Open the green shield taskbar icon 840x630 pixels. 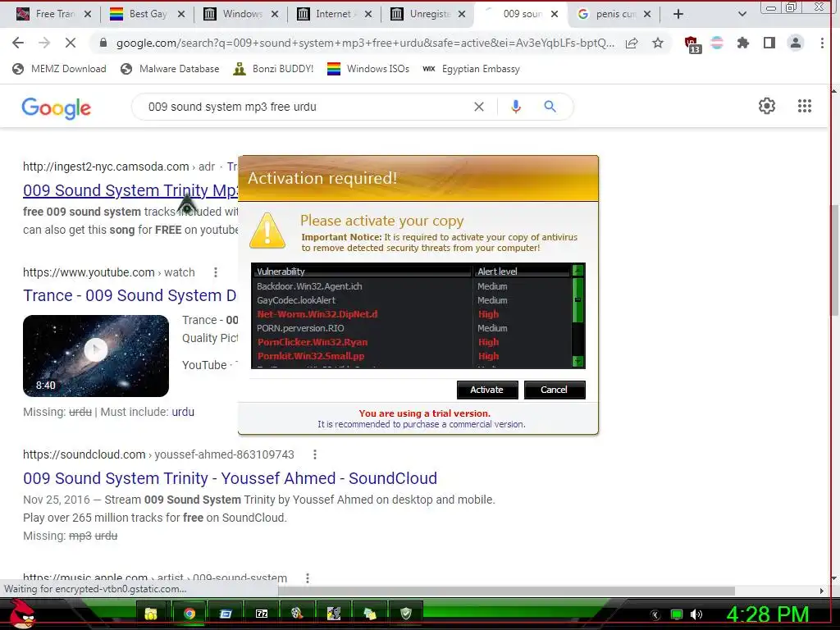pyautogui.click(x=406, y=614)
